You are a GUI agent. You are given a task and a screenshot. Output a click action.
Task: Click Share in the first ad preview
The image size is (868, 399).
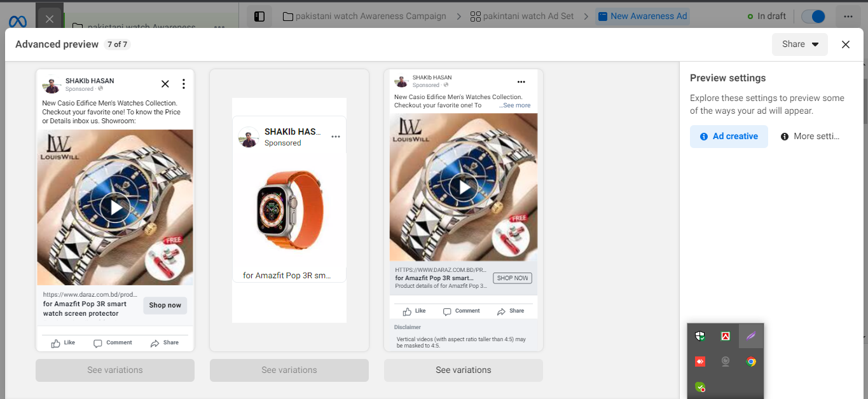[x=165, y=343]
